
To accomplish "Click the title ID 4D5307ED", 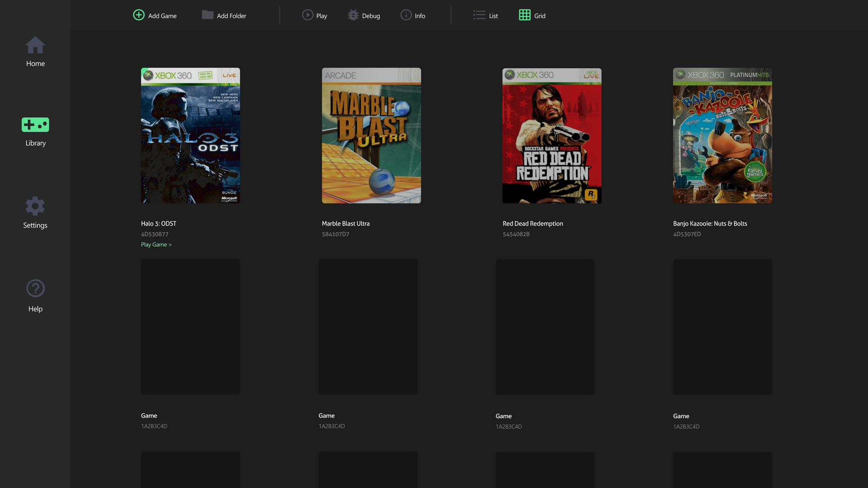I will pos(687,234).
